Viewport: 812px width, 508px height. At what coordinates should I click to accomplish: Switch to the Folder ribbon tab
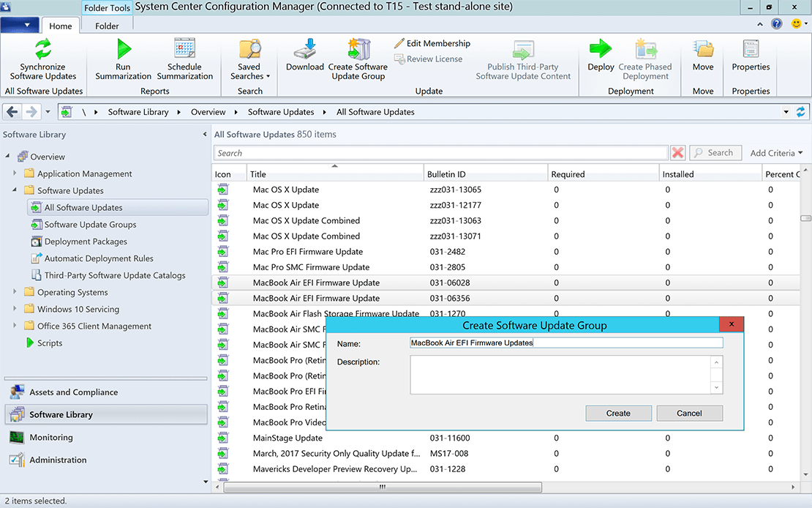coord(107,26)
